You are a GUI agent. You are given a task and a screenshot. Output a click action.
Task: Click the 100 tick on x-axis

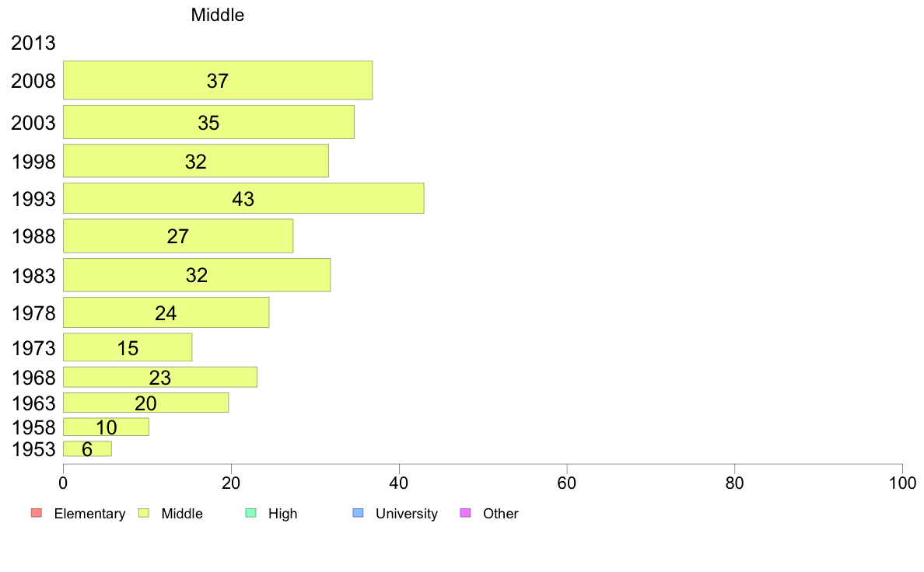click(902, 483)
